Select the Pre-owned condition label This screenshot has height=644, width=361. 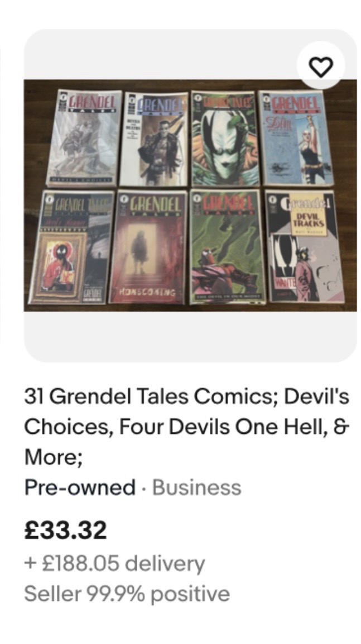click(x=80, y=487)
